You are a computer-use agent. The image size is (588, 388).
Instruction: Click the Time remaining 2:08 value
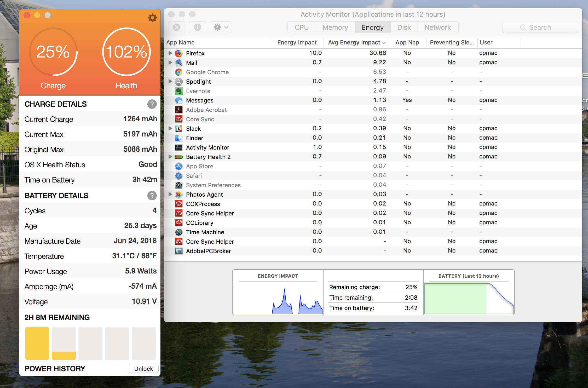point(411,298)
